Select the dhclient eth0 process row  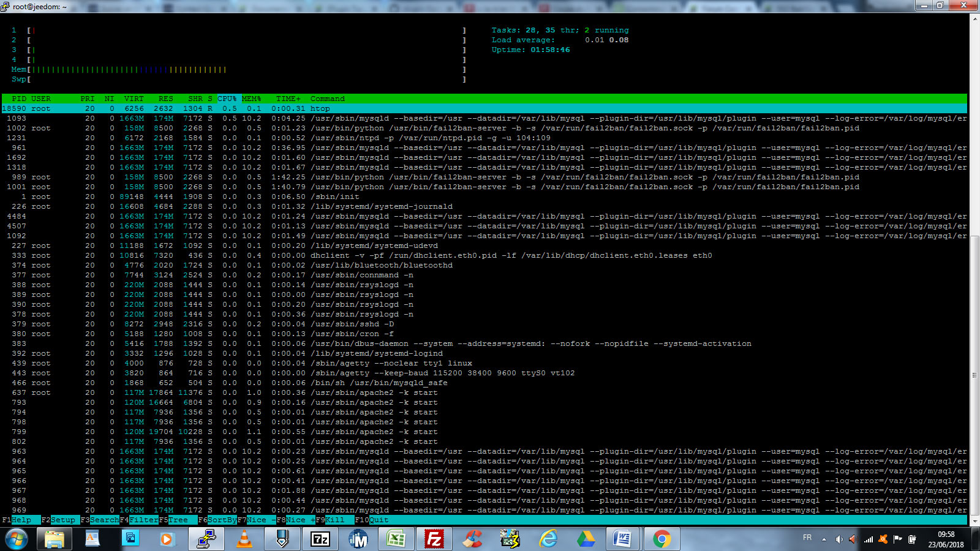click(484, 255)
